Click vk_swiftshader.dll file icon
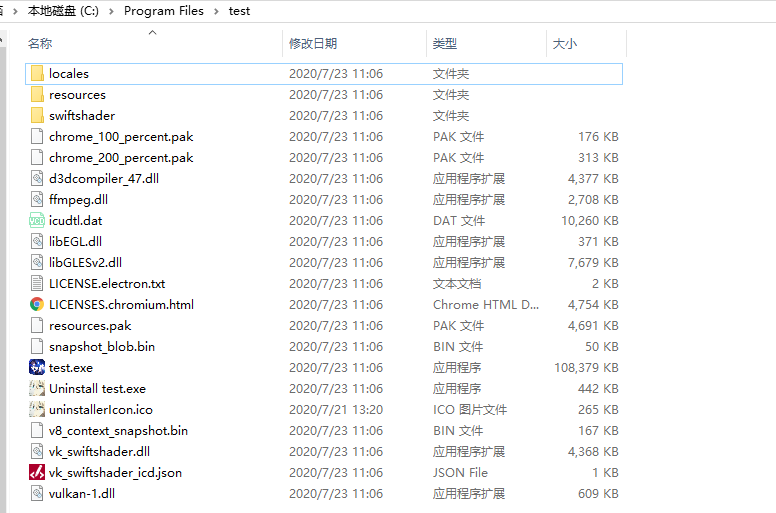The width and height of the screenshot is (776, 513). tap(37, 452)
